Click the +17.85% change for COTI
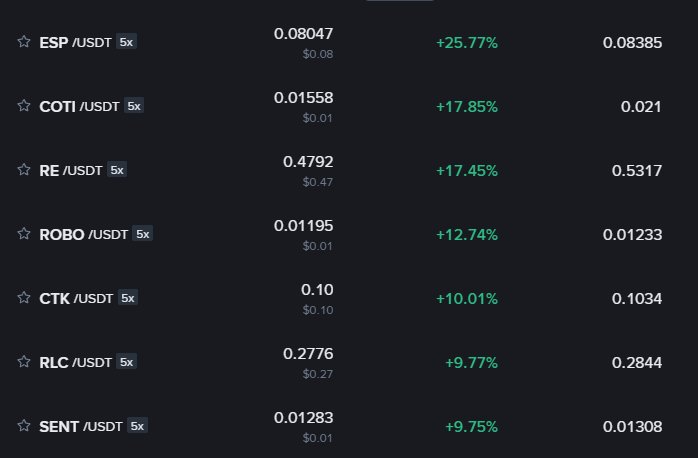The height and width of the screenshot is (458, 698). point(467,107)
